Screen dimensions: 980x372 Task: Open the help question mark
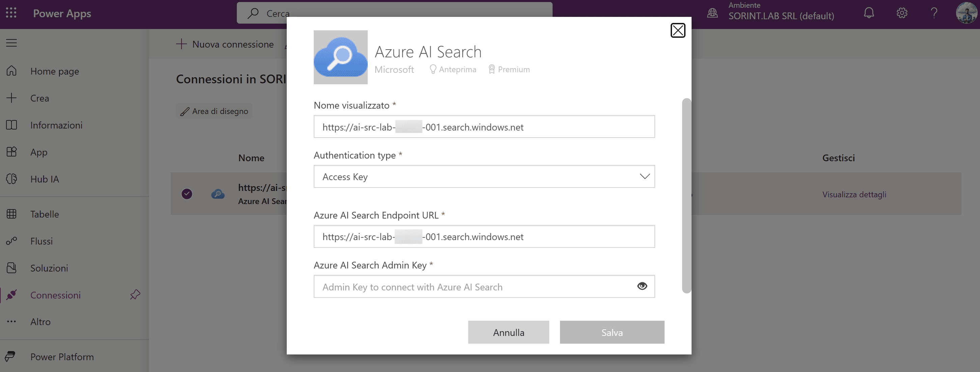[x=934, y=13]
